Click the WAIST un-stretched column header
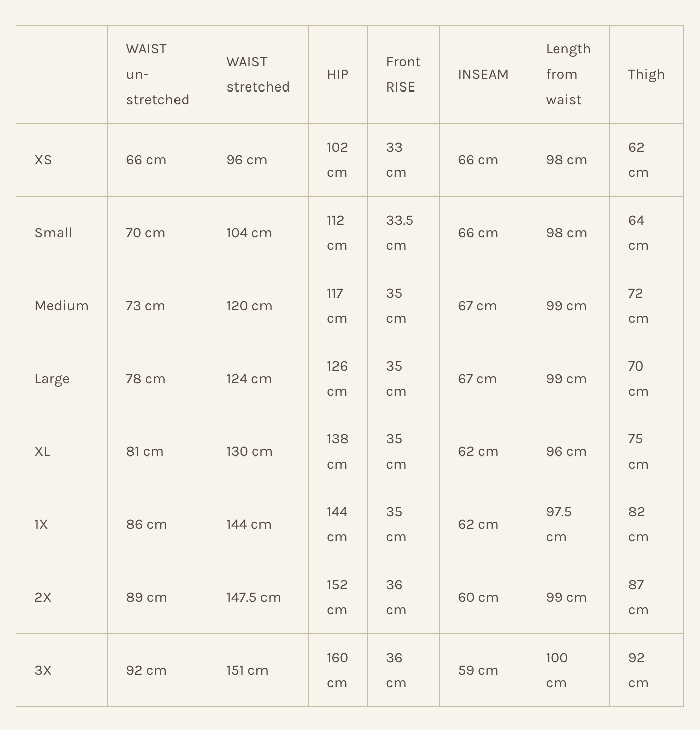The width and height of the screenshot is (700, 730). coord(157,74)
